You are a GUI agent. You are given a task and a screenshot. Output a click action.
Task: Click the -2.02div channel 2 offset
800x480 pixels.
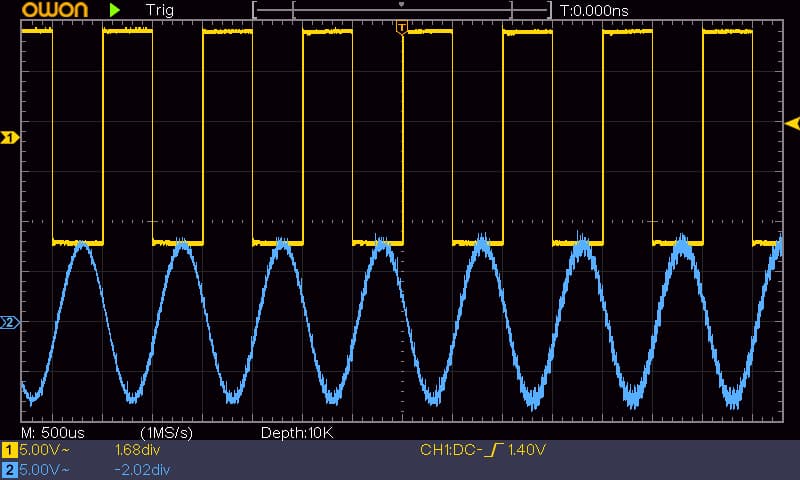click(142, 469)
